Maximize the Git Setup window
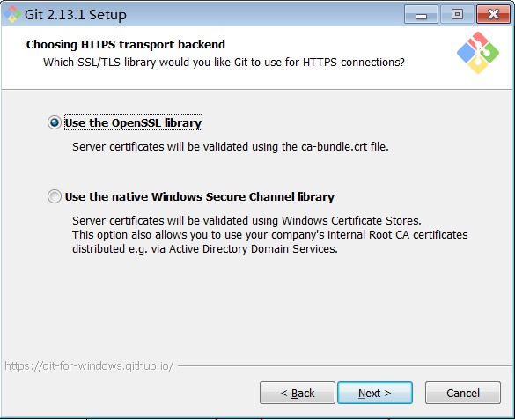Viewport: 515px width, 420px height. pyautogui.click(x=457, y=15)
